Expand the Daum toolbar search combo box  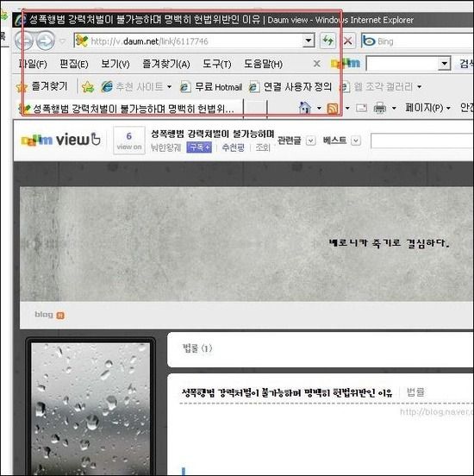tap(444, 64)
